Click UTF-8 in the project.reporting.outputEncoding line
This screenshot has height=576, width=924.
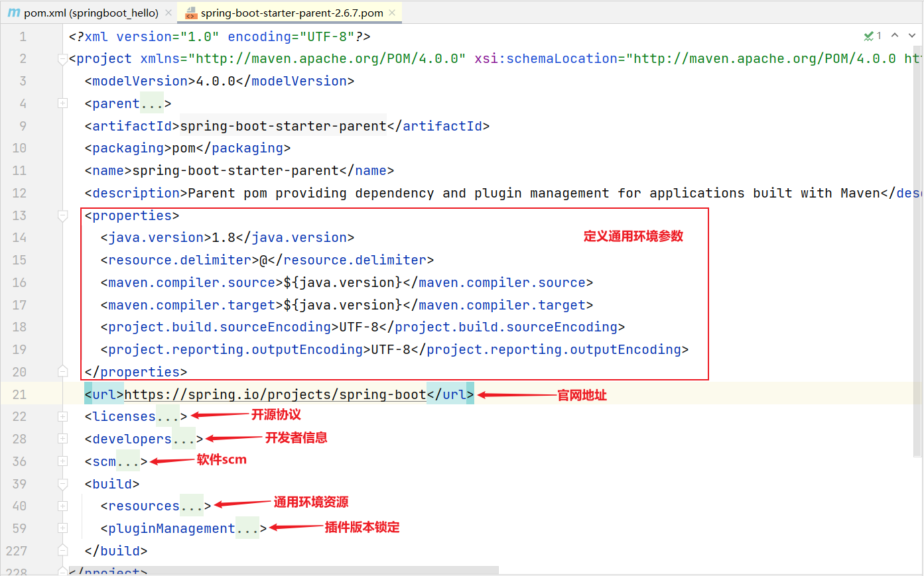click(x=391, y=349)
